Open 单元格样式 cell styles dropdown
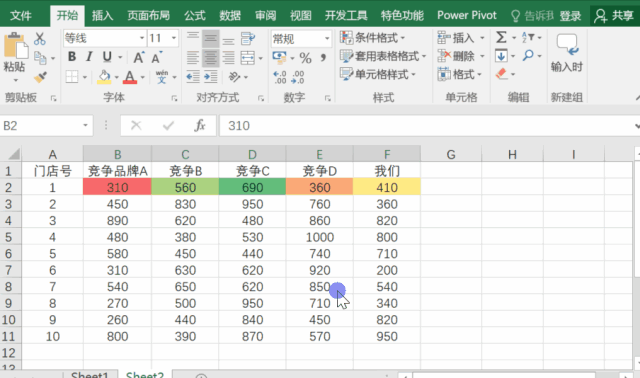The image size is (640, 378). 378,74
